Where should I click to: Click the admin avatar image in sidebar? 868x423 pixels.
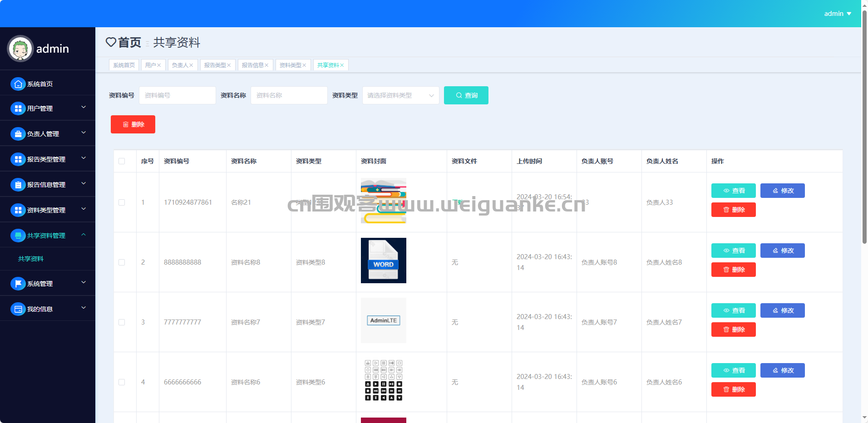[20, 49]
